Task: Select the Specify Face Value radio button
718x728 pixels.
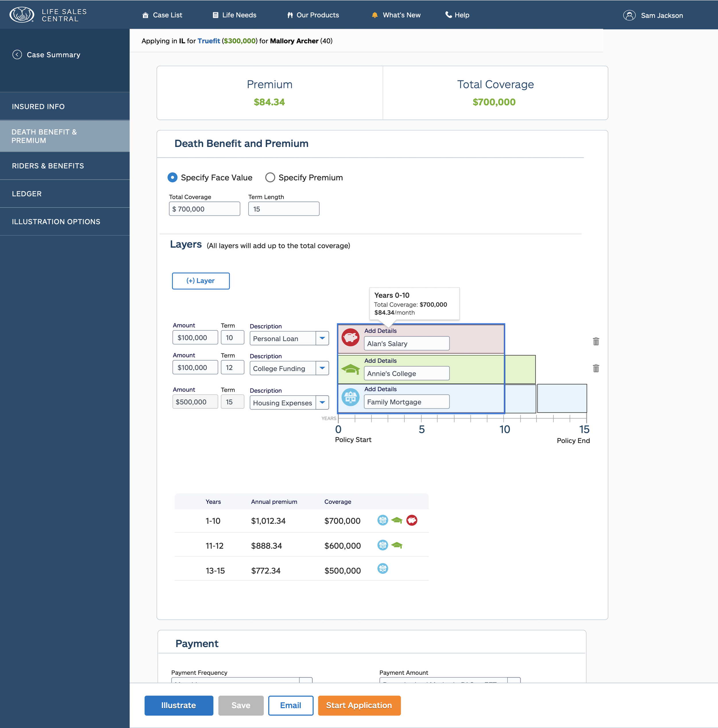Action: tap(173, 177)
